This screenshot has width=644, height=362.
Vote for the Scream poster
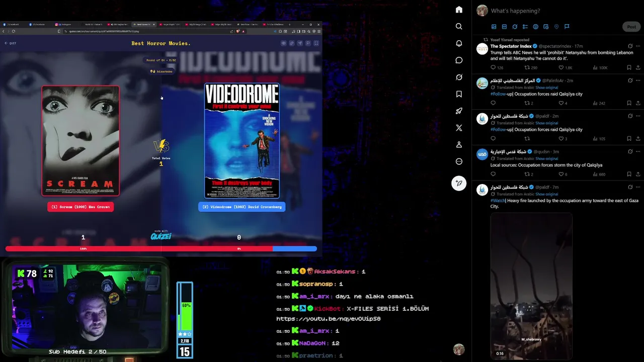point(80,141)
